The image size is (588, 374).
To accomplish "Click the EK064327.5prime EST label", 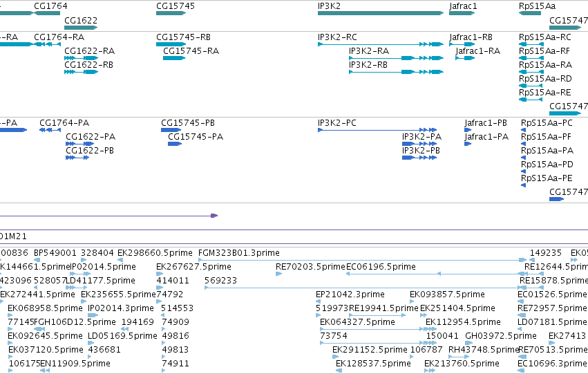I will [x=357, y=322].
